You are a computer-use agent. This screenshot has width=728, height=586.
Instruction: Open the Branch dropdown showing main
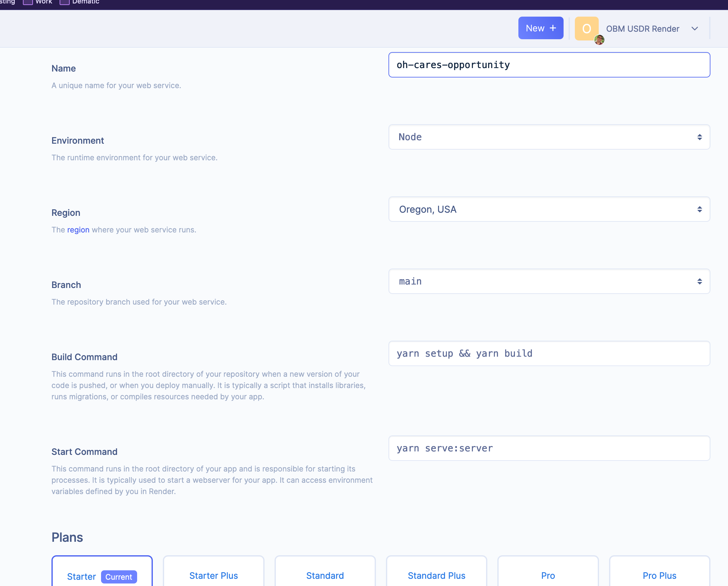549,281
